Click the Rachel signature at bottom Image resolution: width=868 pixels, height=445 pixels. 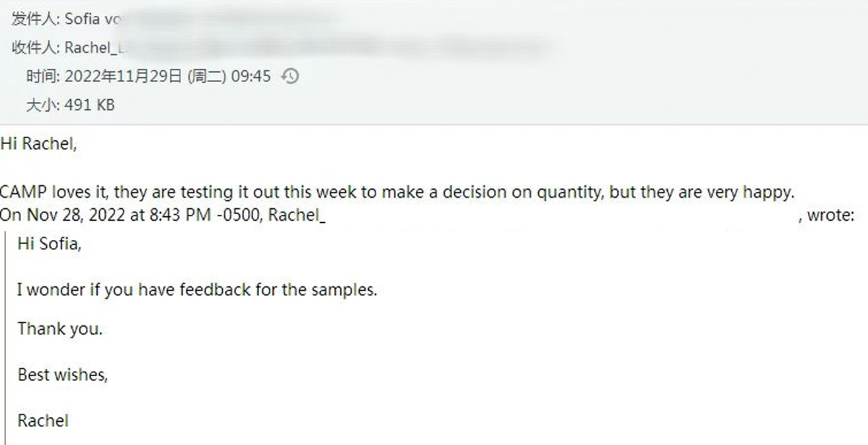click(x=43, y=421)
